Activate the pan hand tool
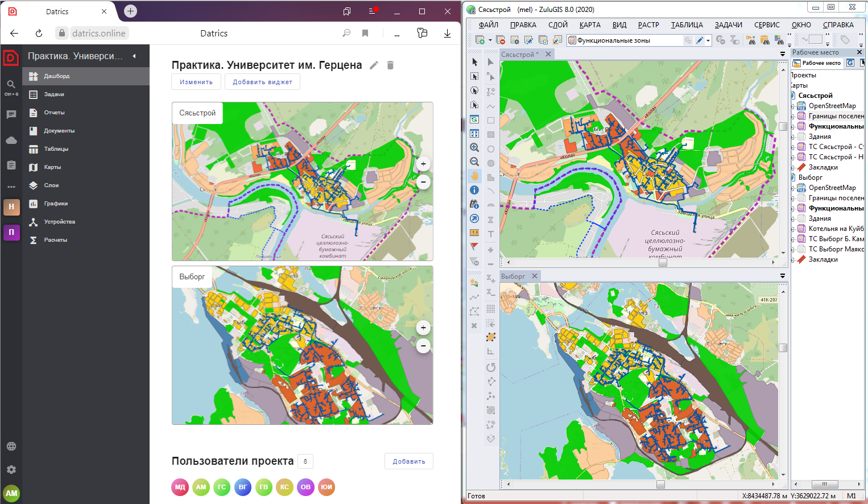This screenshot has height=504, width=868. click(474, 176)
